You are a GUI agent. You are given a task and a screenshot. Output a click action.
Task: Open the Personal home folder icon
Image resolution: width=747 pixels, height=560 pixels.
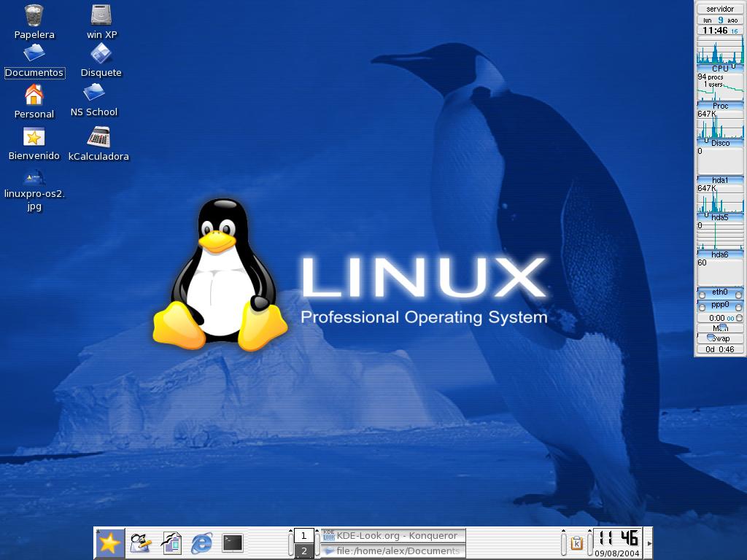[34, 95]
